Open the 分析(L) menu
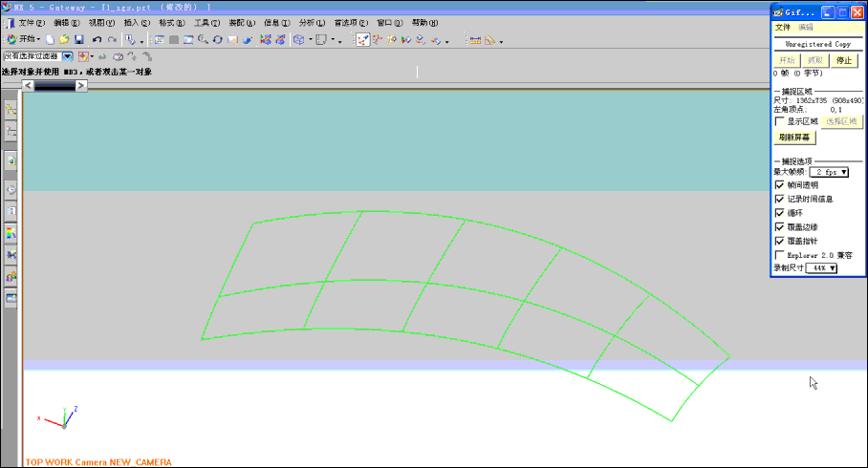Viewport: 868px width, 468px height. (x=312, y=23)
